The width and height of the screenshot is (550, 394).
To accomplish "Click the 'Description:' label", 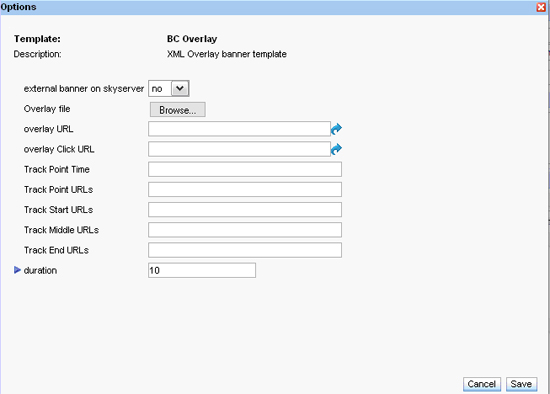I will pos(37,54).
